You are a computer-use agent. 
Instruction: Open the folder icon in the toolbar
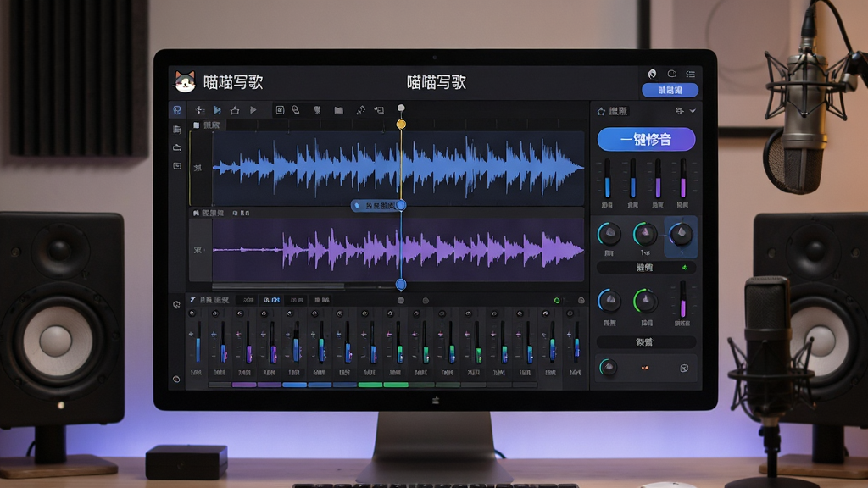(x=339, y=110)
